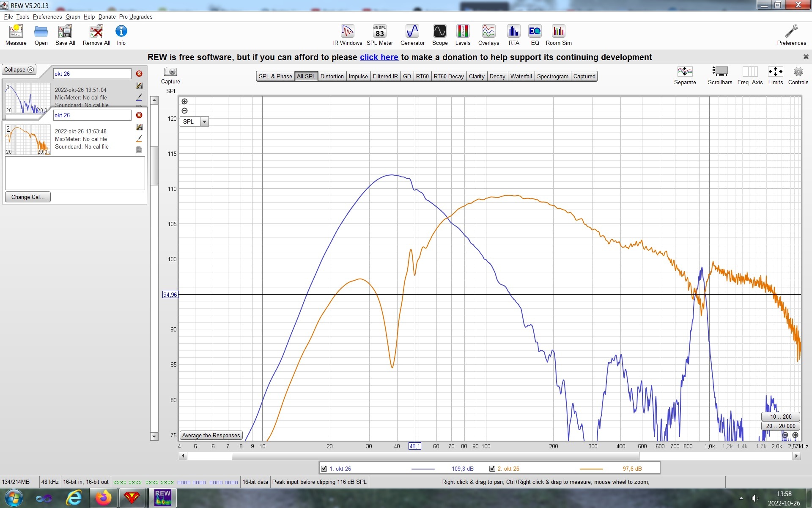Click the notes text area of measurement 2
This screenshot has height=508, width=812.
(75, 173)
